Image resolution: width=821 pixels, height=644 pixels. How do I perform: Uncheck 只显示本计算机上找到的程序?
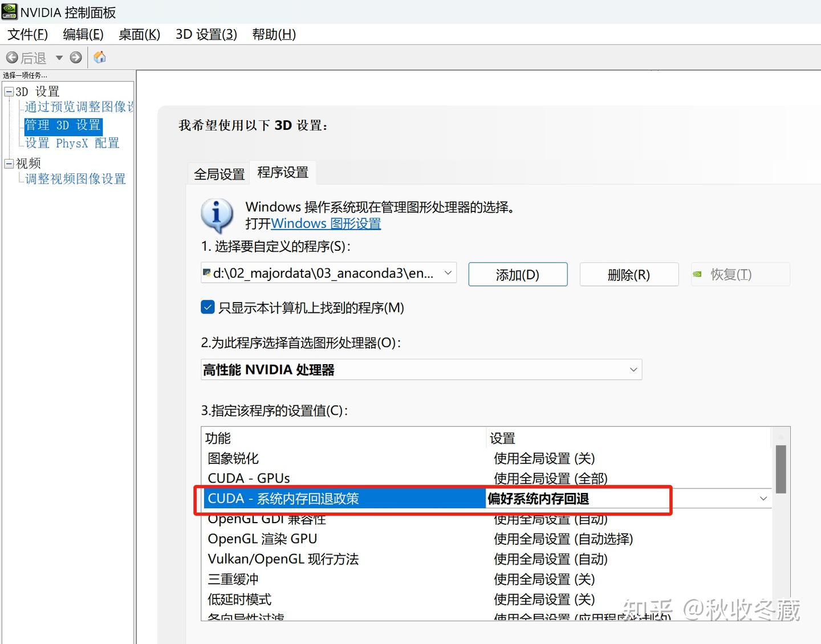point(208,307)
